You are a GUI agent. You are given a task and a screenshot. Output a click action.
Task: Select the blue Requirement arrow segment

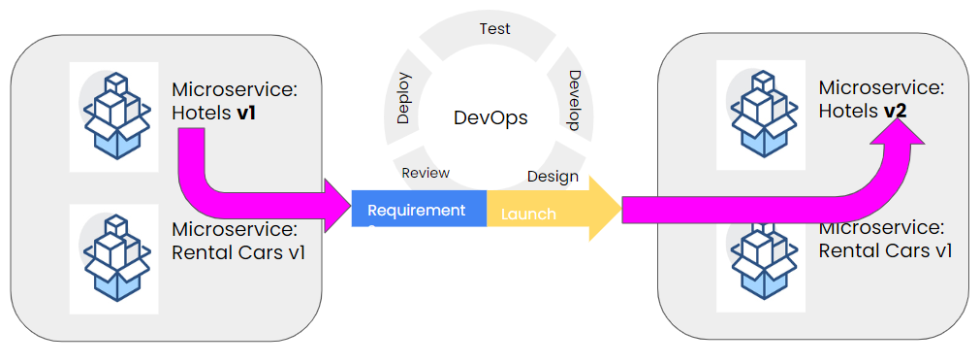tap(419, 209)
